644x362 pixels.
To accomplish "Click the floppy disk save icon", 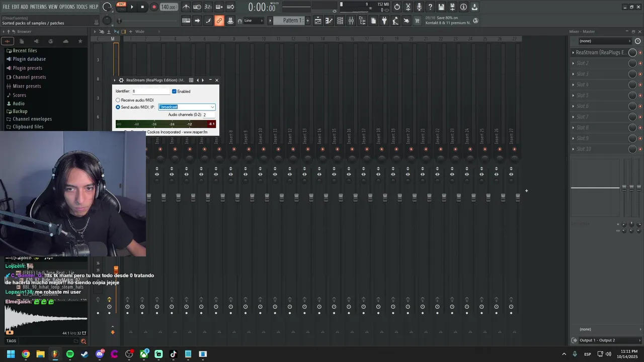I will [x=441, y=7].
